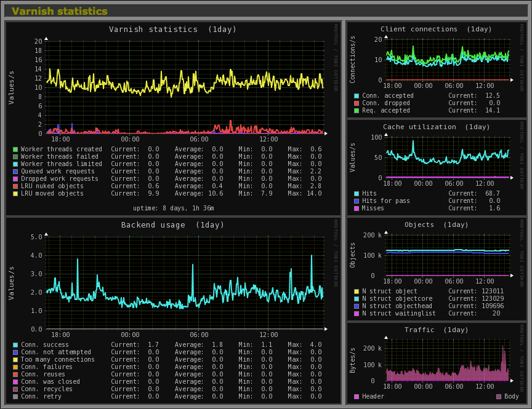
Task: Select the 'Min: 1.1' Conn. success value
Action: coord(255,344)
